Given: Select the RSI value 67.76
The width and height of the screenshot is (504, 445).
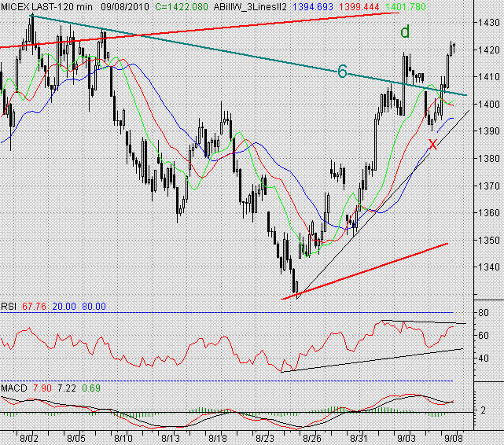Looking at the screenshot, I should tap(34, 306).
